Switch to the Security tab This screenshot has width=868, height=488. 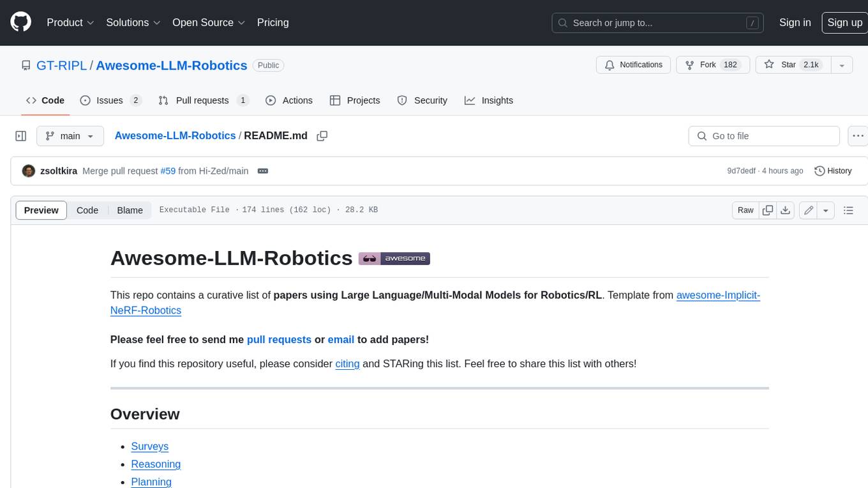point(422,100)
